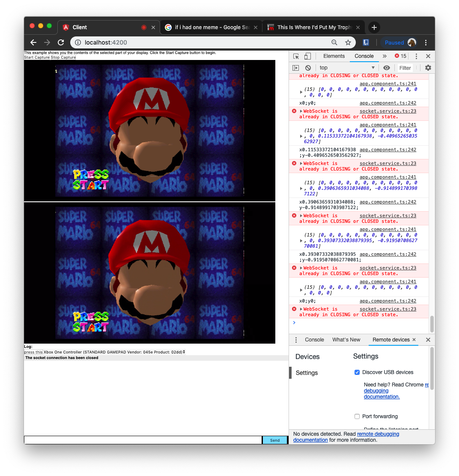459x476 pixels.
Task: Reload the localhost page
Action: pos(61,42)
